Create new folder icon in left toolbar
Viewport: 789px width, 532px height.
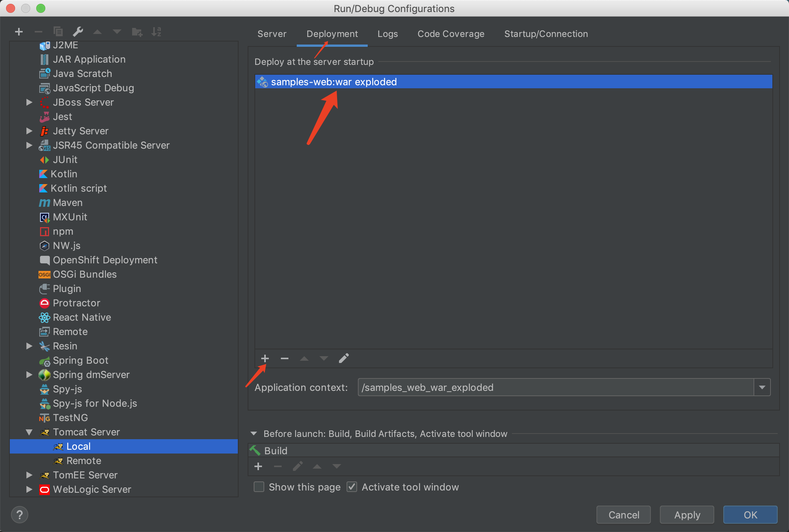point(137,32)
